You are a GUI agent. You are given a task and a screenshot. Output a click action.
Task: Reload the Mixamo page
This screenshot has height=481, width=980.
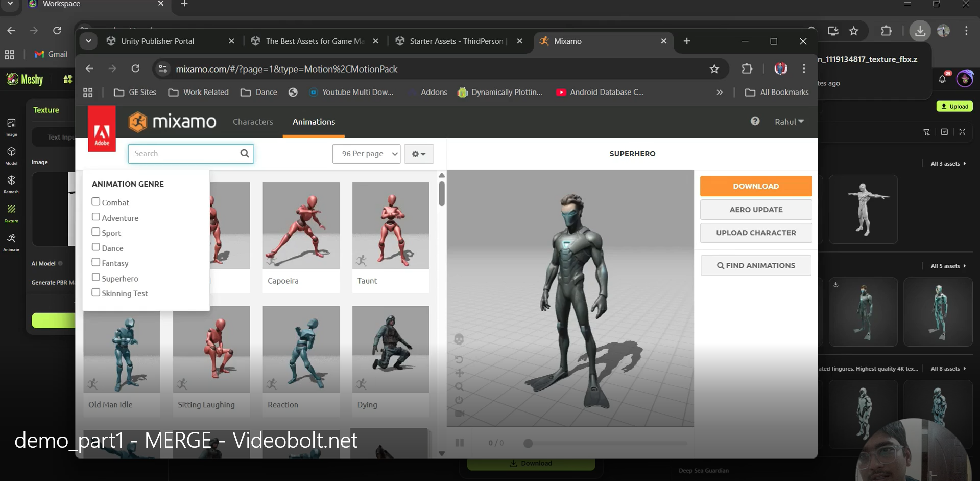[135, 69]
